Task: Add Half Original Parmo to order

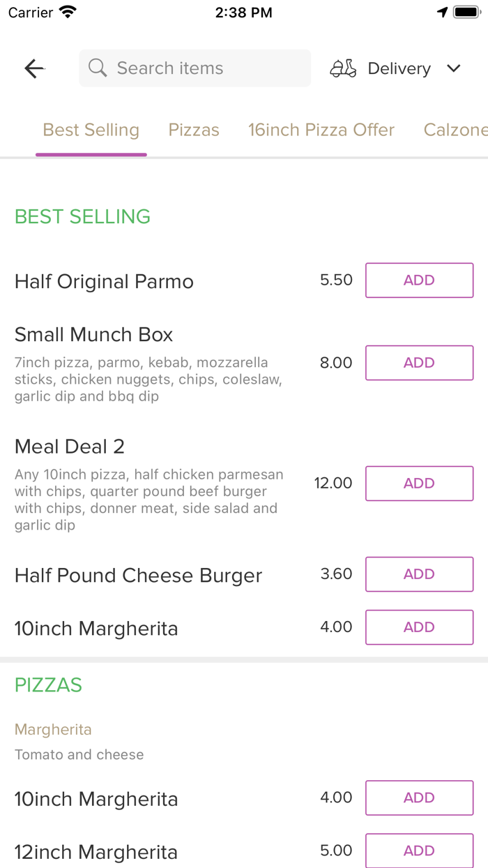Action: click(x=419, y=280)
